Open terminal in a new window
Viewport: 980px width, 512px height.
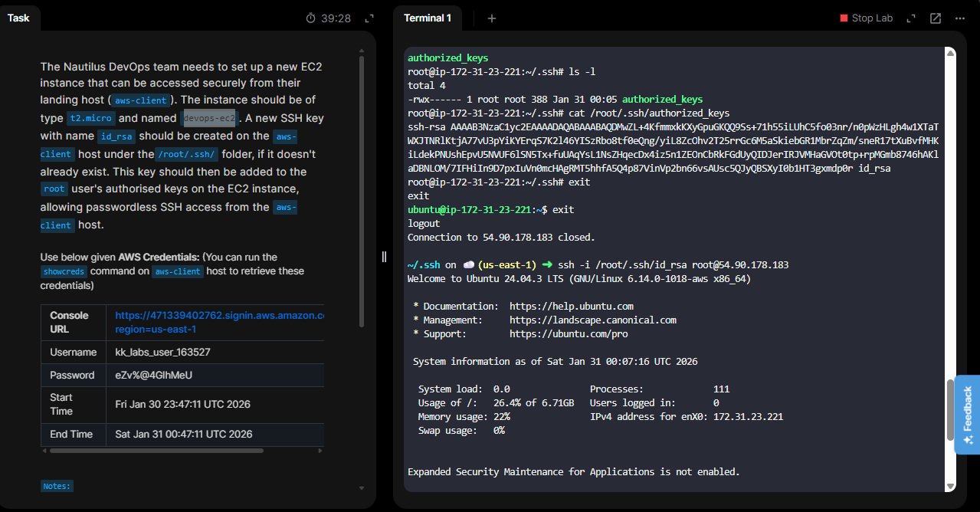936,18
